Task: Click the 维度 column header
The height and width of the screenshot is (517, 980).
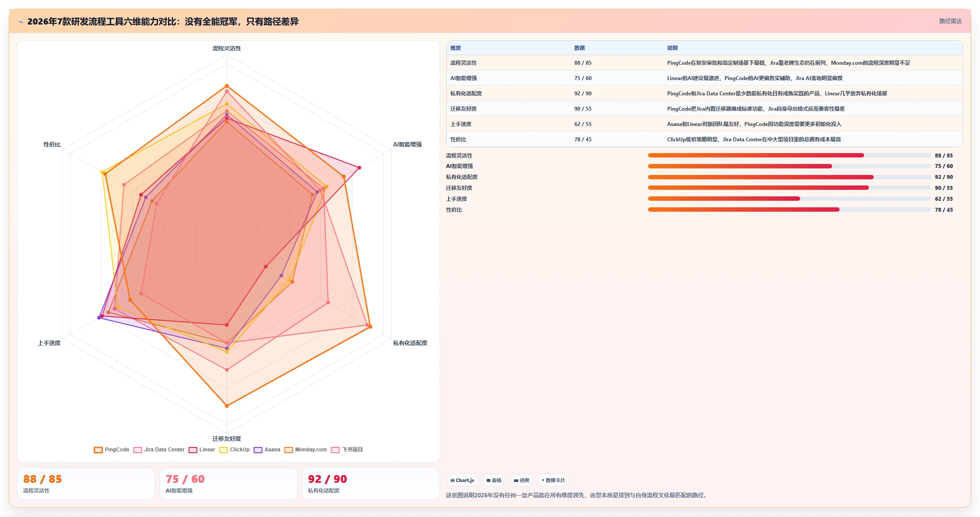Action: [455, 48]
